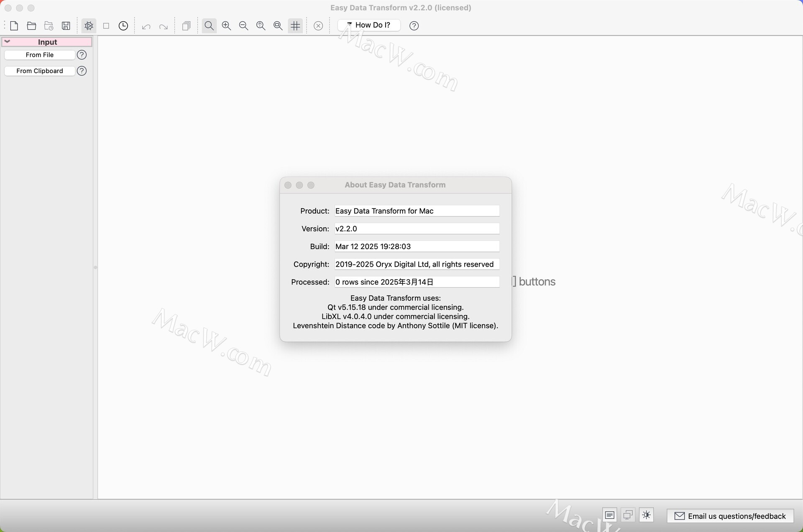The image size is (803, 532).
Task: Click the Copyright field
Action: pyautogui.click(x=417, y=264)
